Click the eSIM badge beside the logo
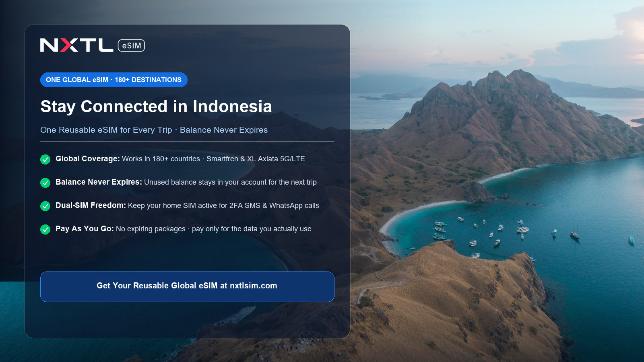The height and width of the screenshot is (362, 644). click(131, 45)
